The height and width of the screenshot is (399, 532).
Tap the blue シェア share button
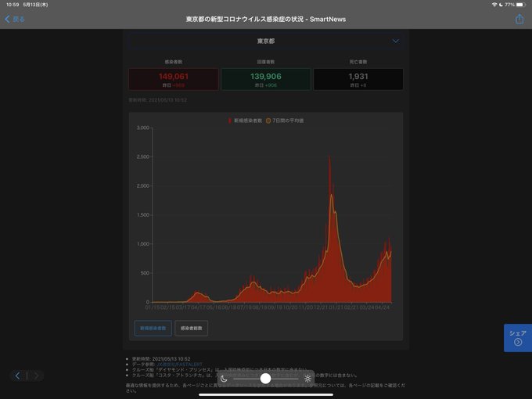tap(518, 338)
